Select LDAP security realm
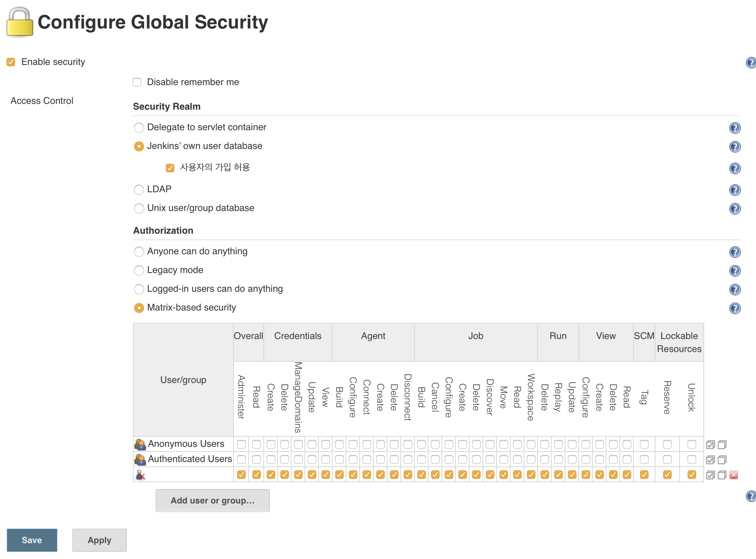This screenshot has height=559, width=756. tap(139, 189)
